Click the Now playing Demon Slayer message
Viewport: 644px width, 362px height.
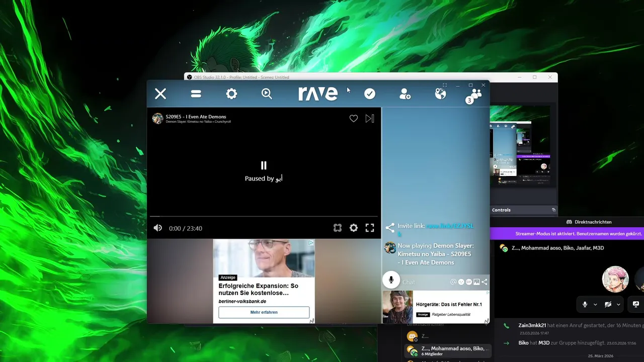(436, 254)
